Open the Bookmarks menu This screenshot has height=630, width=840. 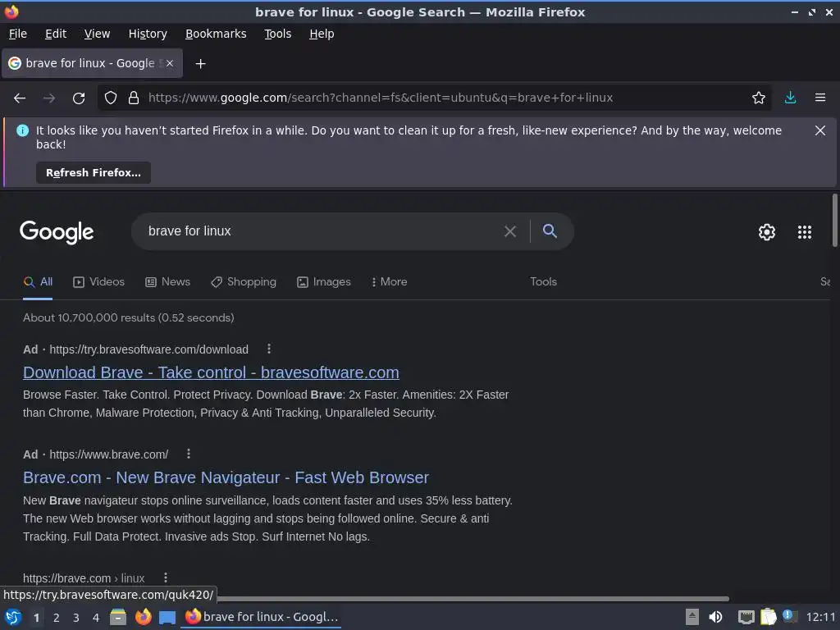[x=216, y=34]
